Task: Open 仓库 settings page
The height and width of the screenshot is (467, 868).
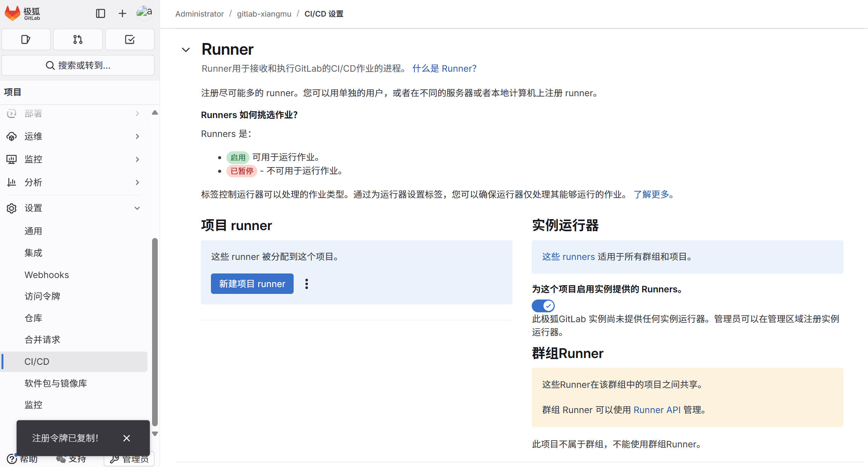Action: click(x=74, y=318)
